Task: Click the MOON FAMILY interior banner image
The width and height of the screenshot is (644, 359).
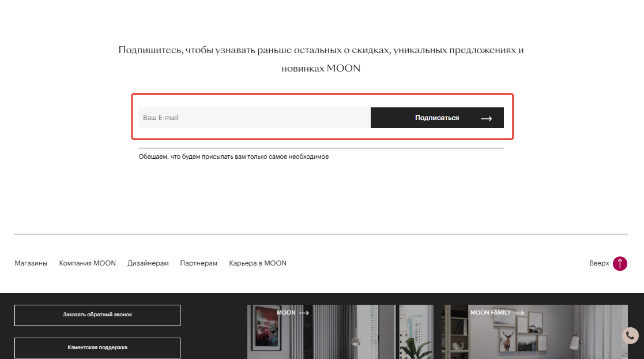Action: click(534, 332)
